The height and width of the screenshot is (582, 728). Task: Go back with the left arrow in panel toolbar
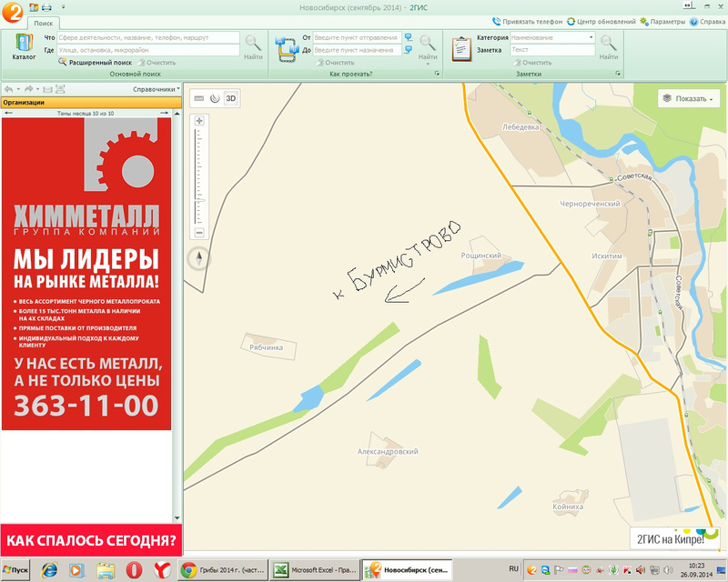tap(9, 89)
